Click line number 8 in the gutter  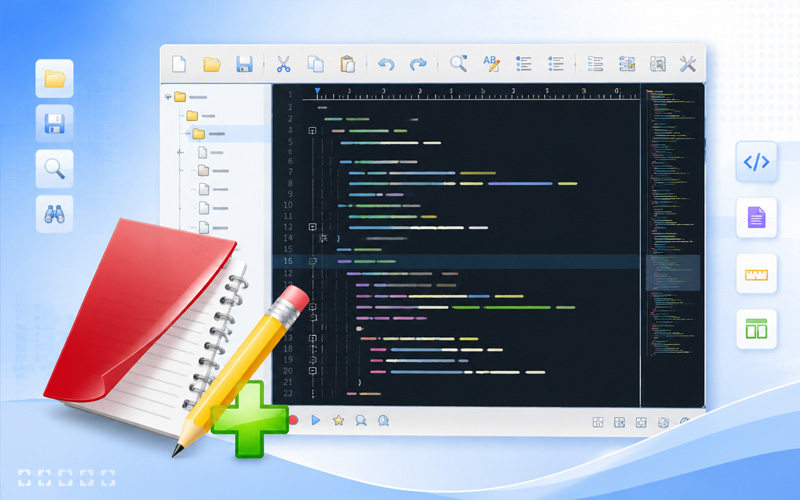tap(290, 183)
